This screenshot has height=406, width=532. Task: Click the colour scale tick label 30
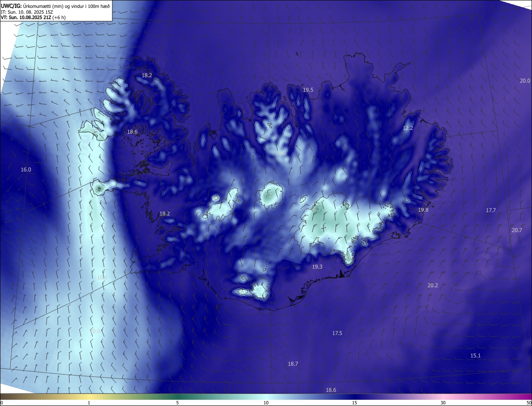(443, 403)
